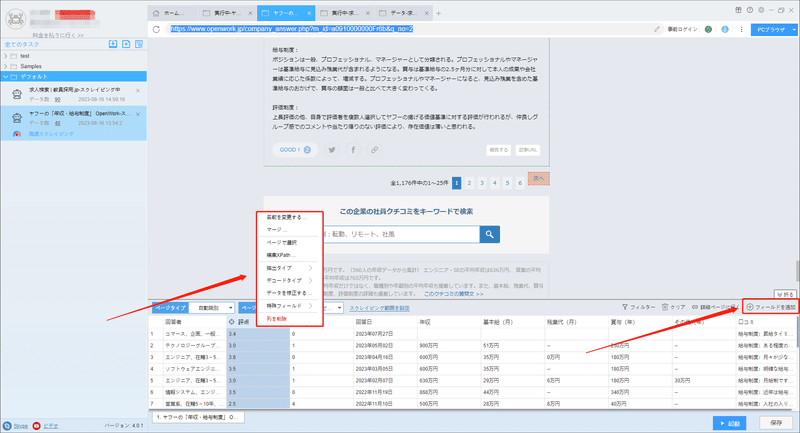The height and width of the screenshot is (433, 800).
Task: Click the crab avatar profile icon
Action: tap(15, 19)
